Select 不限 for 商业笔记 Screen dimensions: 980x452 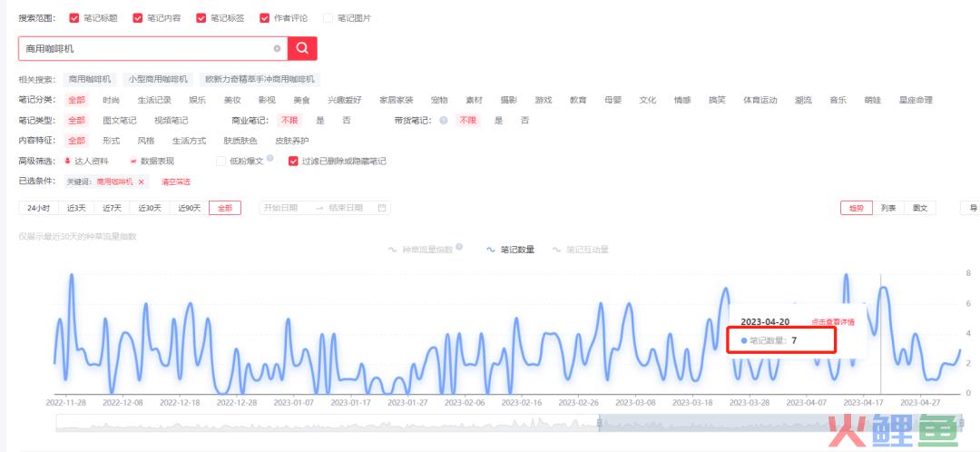click(x=289, y=121)
